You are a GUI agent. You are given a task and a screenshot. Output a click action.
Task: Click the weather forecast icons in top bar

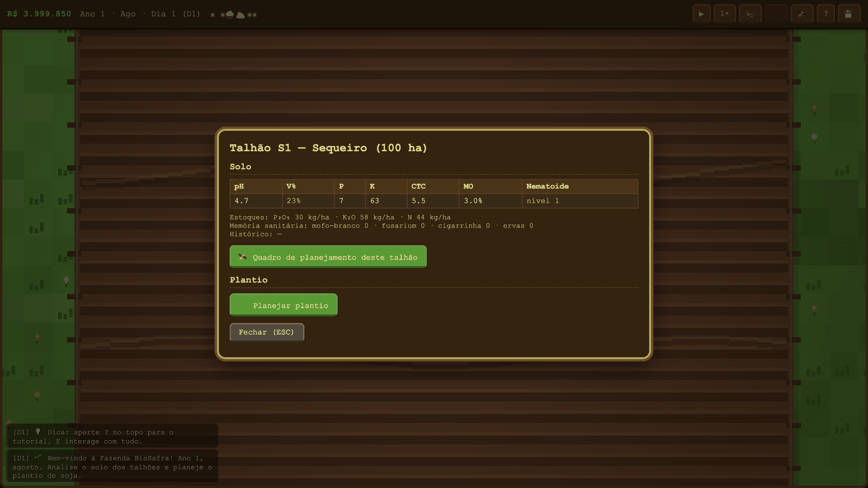(233, 14)
